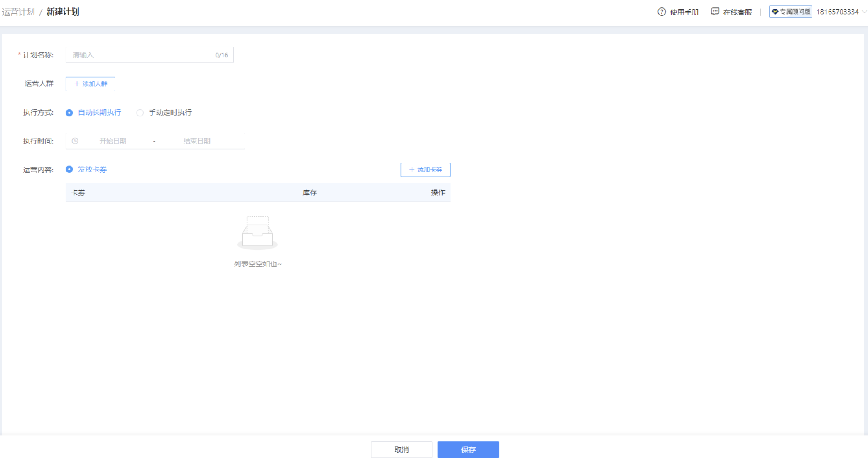Click the plus icon on 添加人群 button
The image size is (868, 458).
pyautogui.click(x=77, y=84)
